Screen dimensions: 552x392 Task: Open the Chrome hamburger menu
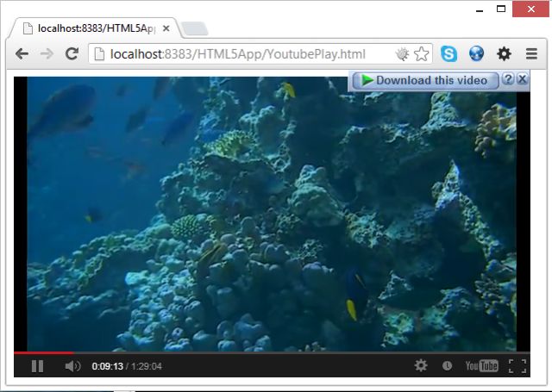[531, 53]
